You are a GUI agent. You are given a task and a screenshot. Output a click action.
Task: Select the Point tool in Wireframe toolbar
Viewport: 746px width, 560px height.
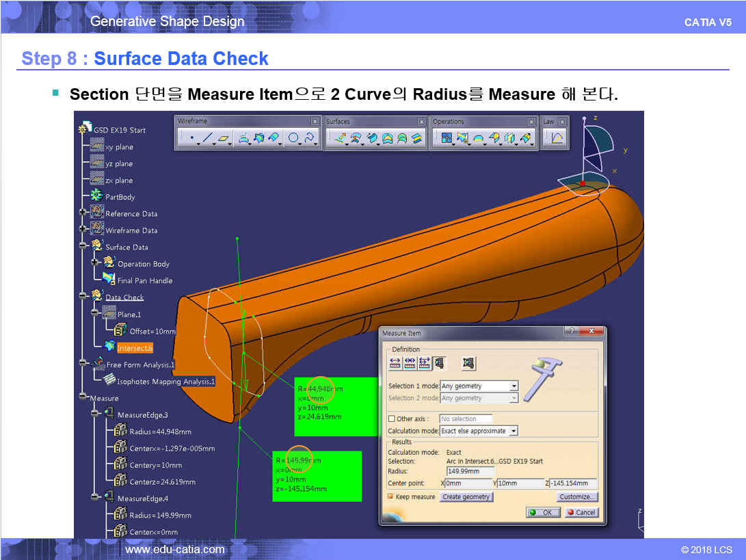point(191,139)
